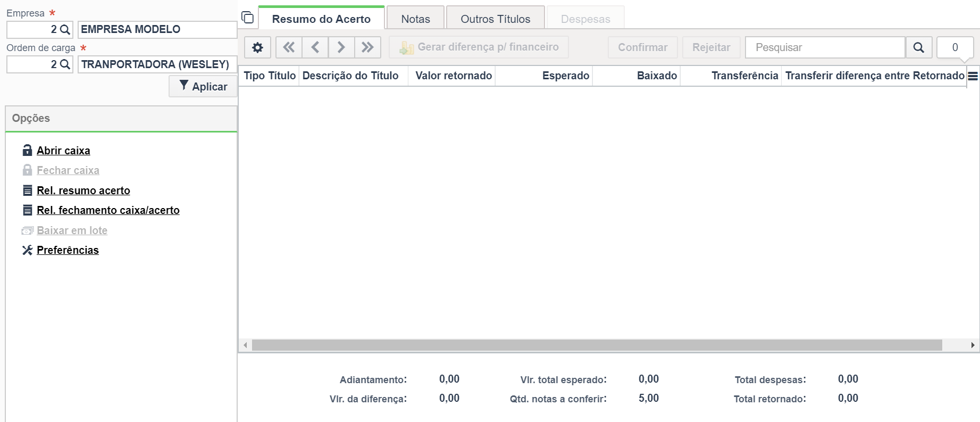This screenshot has width=980, height=422.
Task: Open Empresa lookup magnifier icon
Action: pos(65,30)
